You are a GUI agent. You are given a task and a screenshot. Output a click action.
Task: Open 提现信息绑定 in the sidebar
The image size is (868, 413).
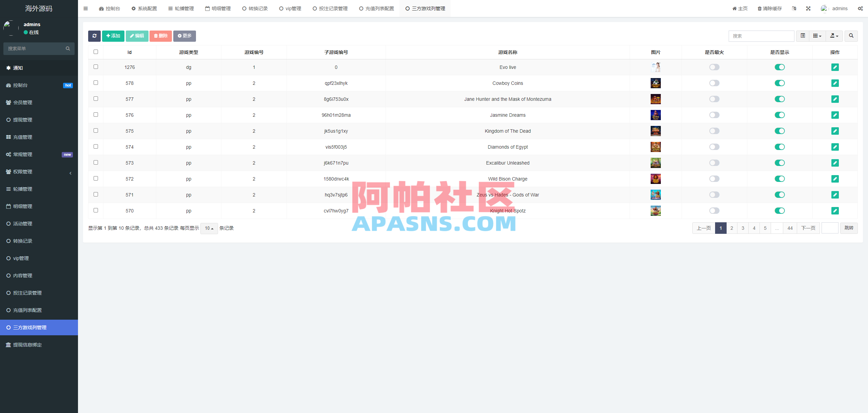[39, 345]
